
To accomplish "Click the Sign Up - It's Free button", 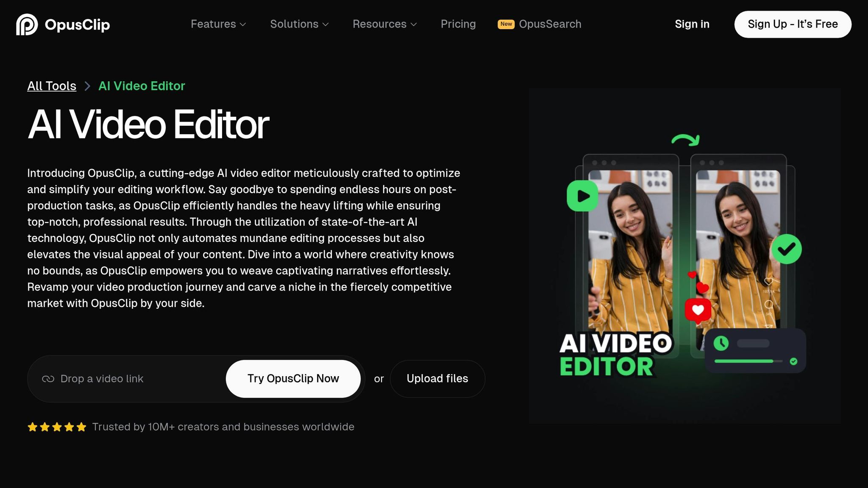I will (793, 24).
